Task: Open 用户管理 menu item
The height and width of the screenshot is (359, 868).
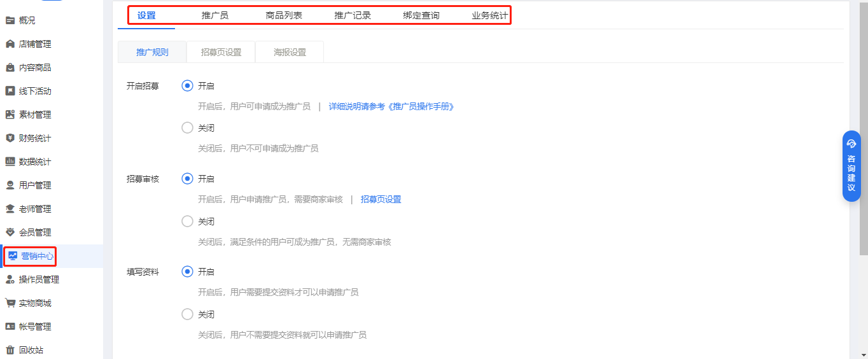Action: pos(52,185)
